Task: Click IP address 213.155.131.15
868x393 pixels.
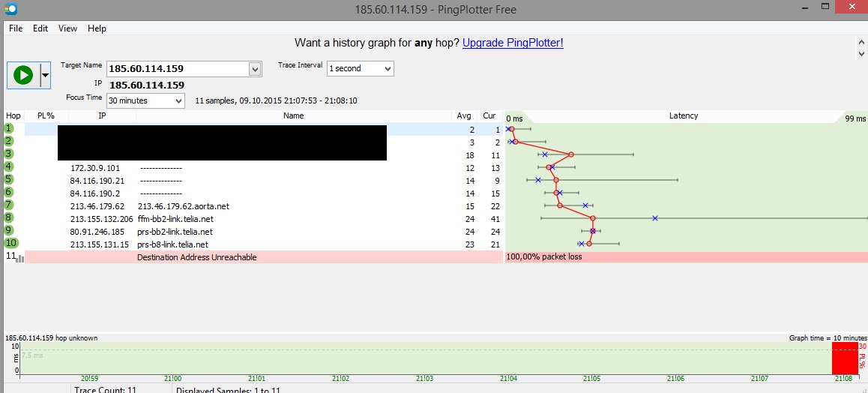Action: (100, 244)
